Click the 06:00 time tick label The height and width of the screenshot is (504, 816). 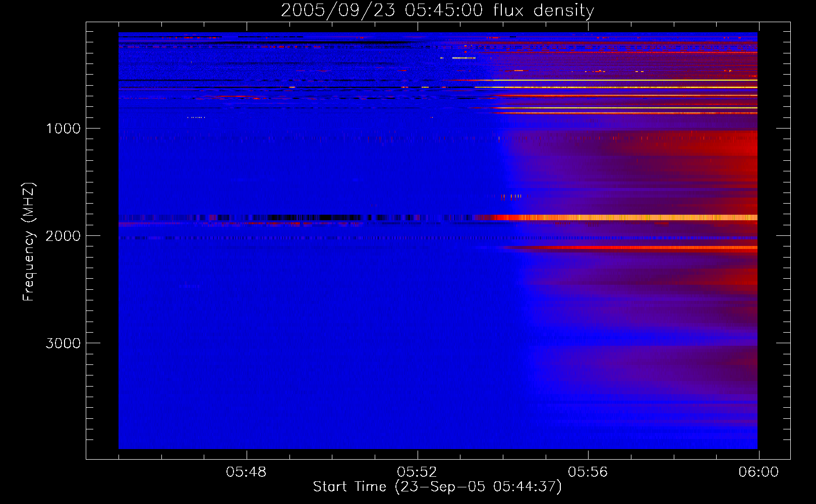759,472
